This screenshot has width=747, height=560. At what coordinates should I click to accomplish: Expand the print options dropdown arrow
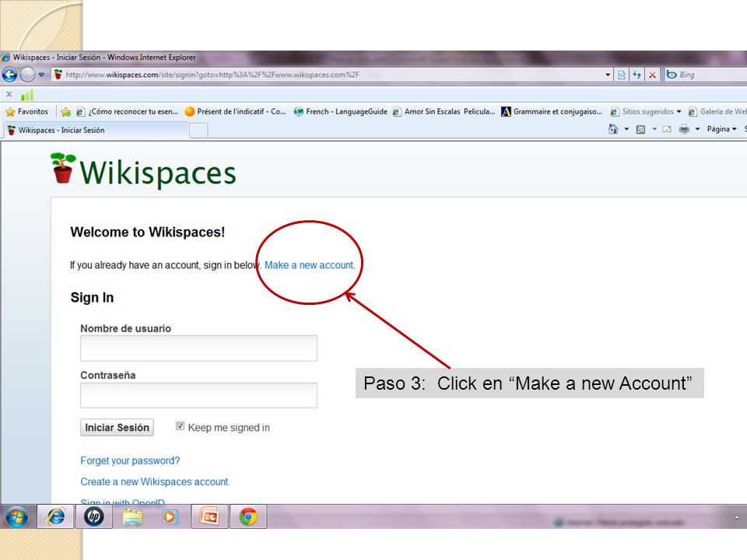pos(697,129)
